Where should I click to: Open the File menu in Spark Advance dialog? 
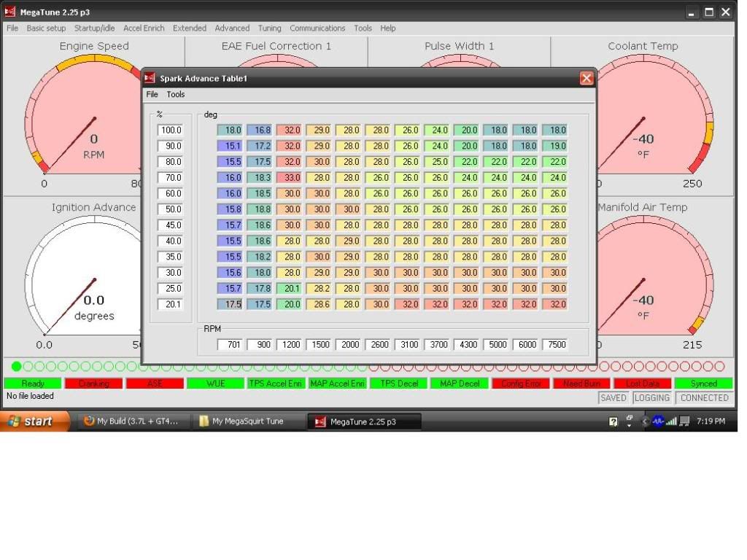point(152,94)
